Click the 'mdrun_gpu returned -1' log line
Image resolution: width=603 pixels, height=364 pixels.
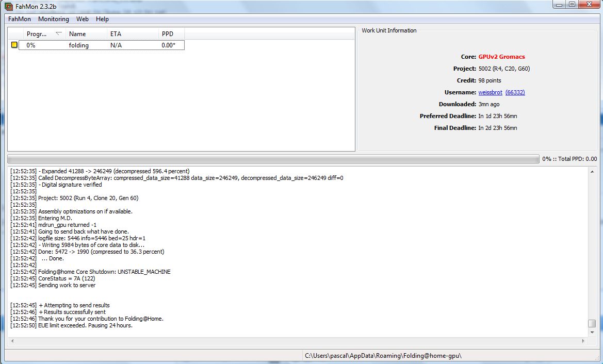pyautogui.click(x=54, y=224)
